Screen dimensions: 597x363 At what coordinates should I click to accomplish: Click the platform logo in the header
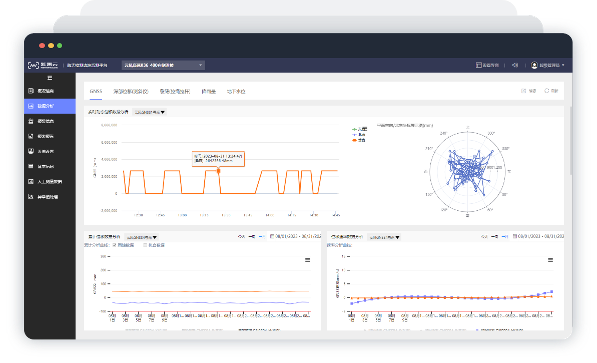[42, 65]
